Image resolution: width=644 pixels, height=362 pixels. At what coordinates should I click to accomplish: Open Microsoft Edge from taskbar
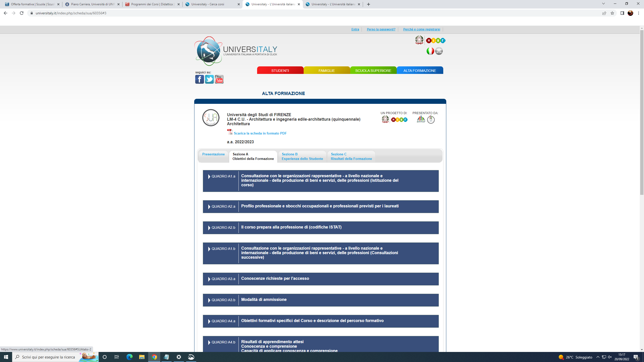click(129, 357)
